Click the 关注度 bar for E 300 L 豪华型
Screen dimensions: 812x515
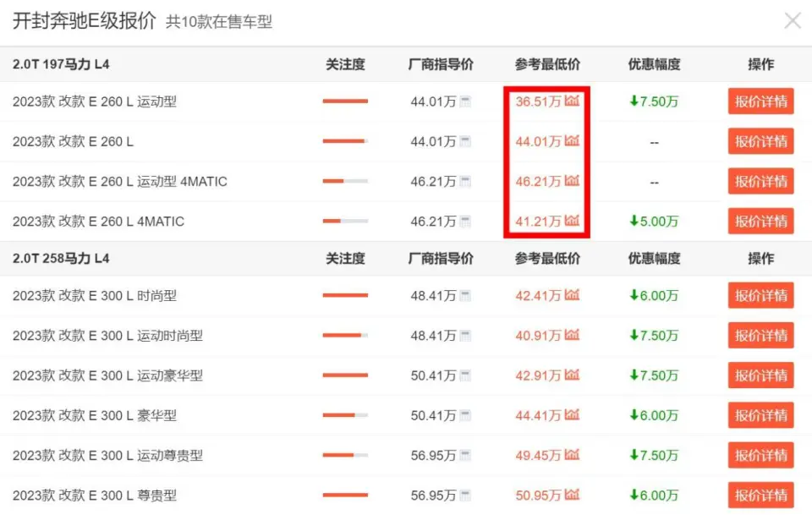[345, 415]
